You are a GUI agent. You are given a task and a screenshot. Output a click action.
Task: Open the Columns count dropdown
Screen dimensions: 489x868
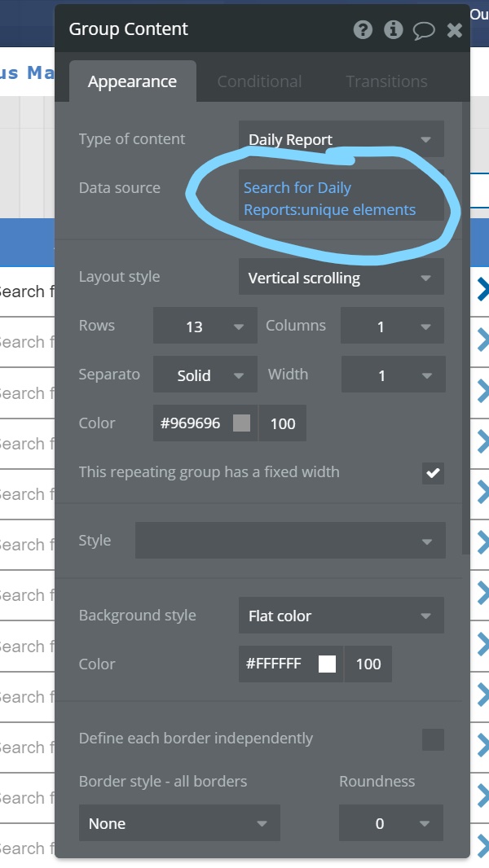(392, 327)
